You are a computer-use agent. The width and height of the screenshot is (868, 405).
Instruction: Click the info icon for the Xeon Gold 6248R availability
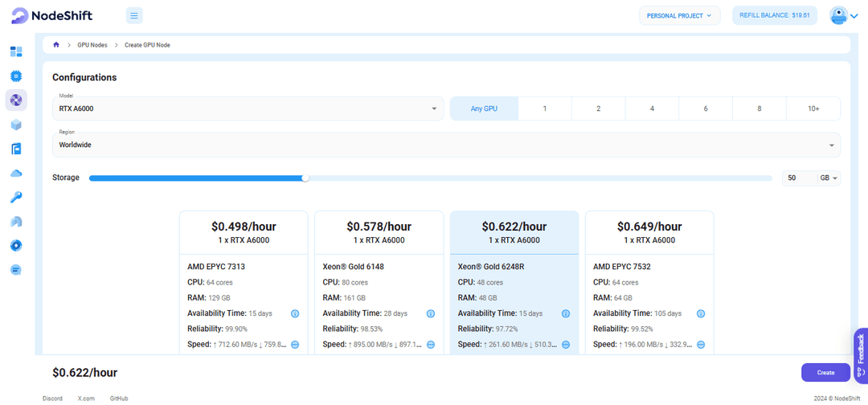566,313
